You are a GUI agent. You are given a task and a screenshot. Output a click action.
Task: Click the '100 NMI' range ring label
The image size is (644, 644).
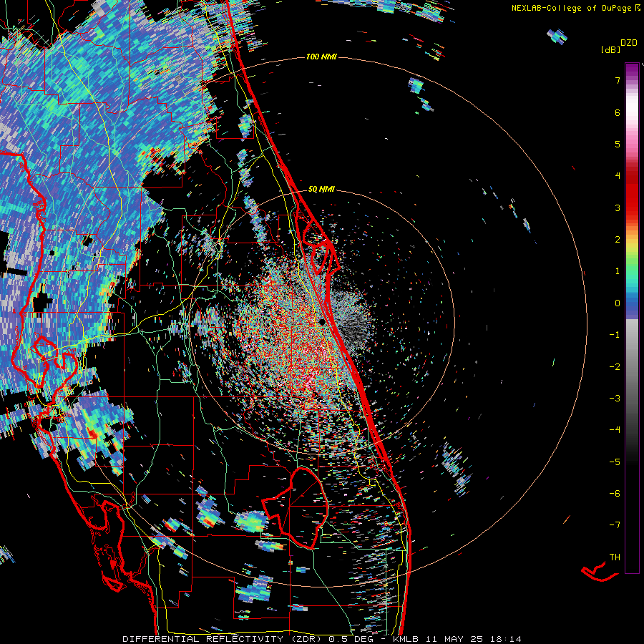tap(321, 57)
